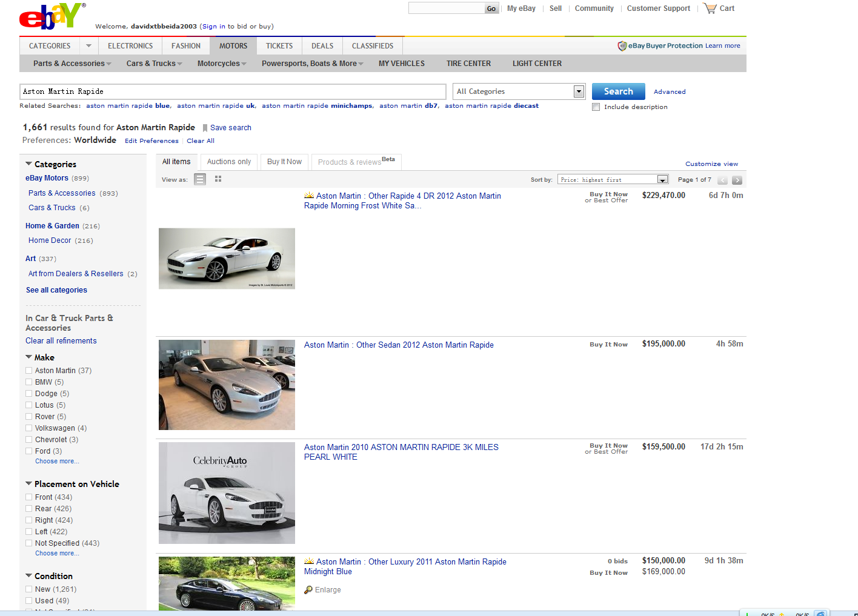Click the Aston Martin Rapide search field
858x616 pixels.
233,91
